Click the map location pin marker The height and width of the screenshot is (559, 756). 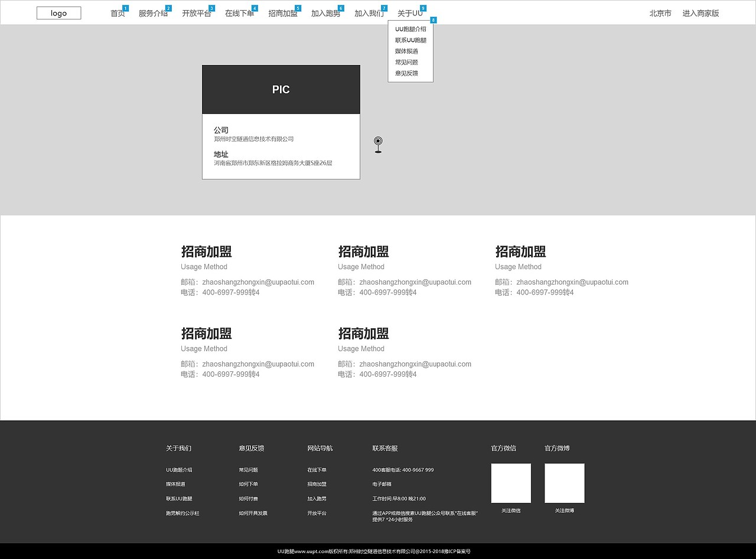378,145
